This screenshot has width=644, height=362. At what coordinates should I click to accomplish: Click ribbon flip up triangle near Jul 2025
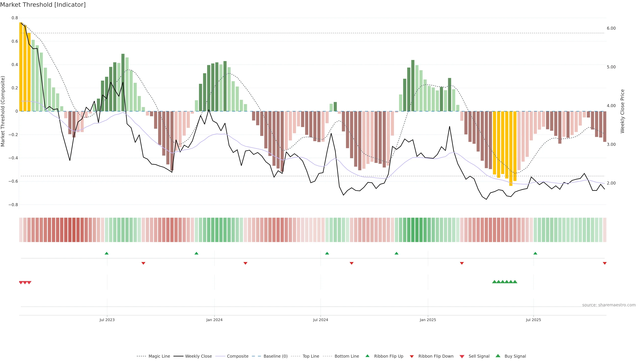click(x=535, y=253)
